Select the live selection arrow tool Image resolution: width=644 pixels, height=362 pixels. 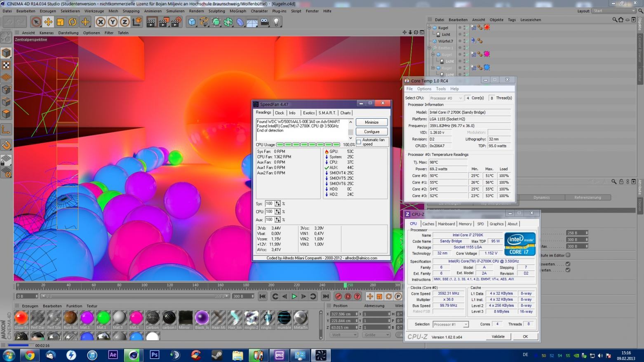pyautogui.click(x=36, y=22)
